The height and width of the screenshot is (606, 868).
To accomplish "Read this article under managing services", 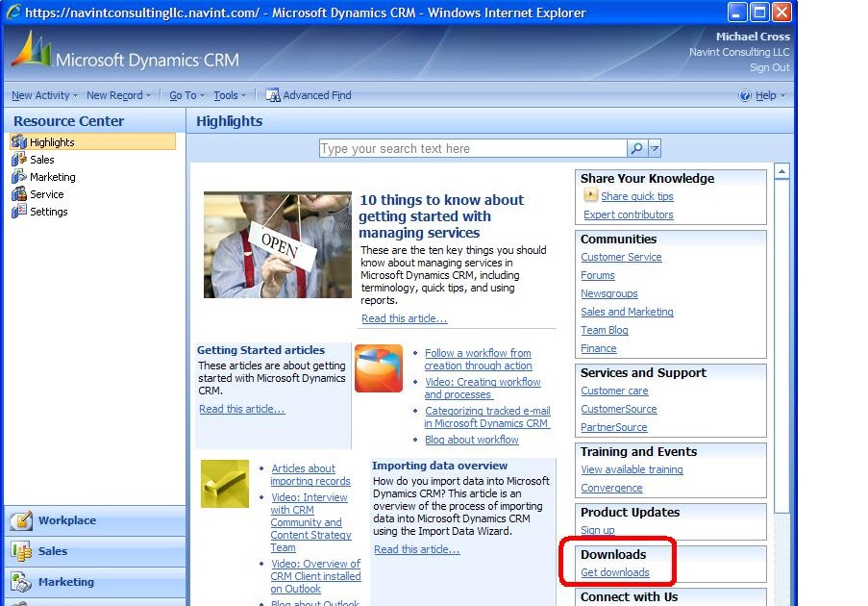I will [404, 318].
